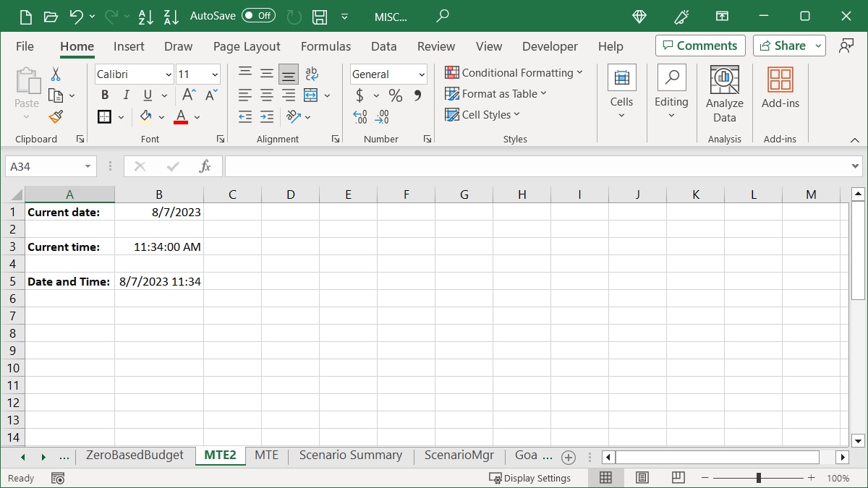Apply the Percent number style

(x=395, y=95)
